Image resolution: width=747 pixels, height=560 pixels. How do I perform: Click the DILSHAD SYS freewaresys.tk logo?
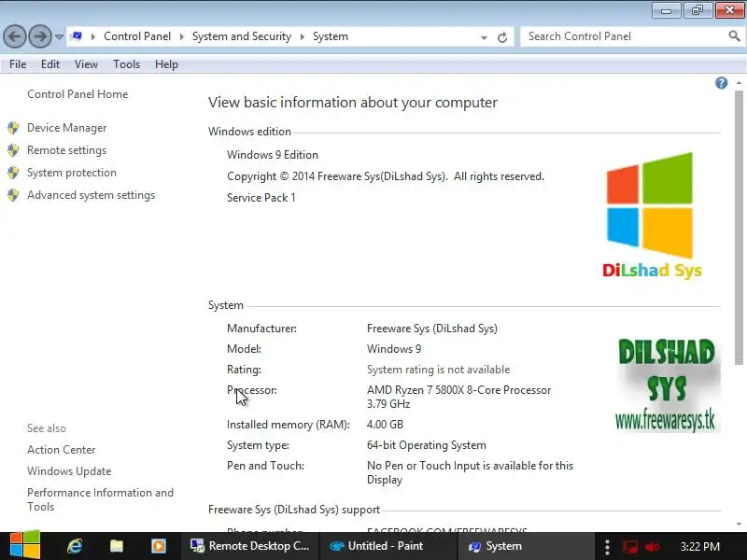point(666,385)
